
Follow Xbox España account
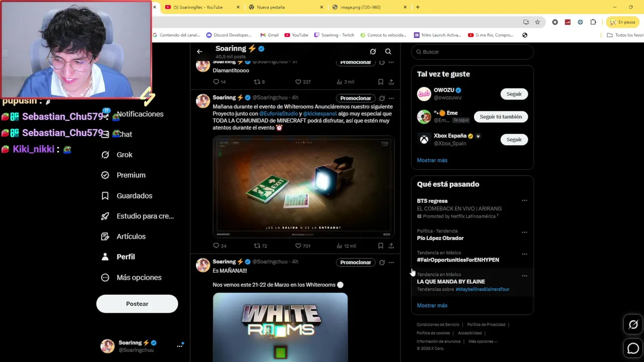514,139
